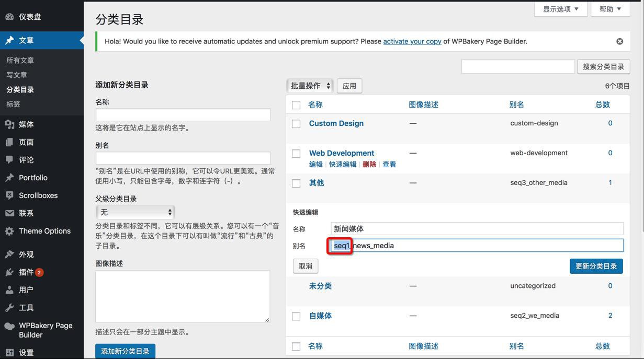
Task: Toggle select-all checkbox in table header
Action: [296, 105]
